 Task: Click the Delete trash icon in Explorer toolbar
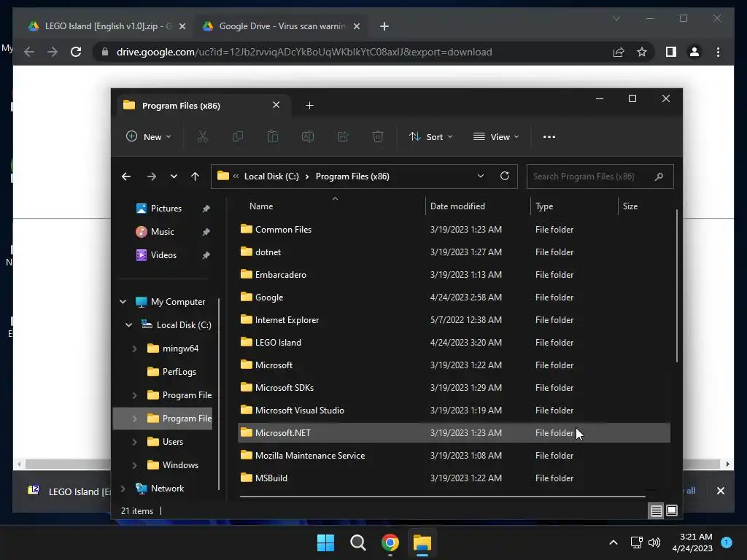(x=377, y=136)
